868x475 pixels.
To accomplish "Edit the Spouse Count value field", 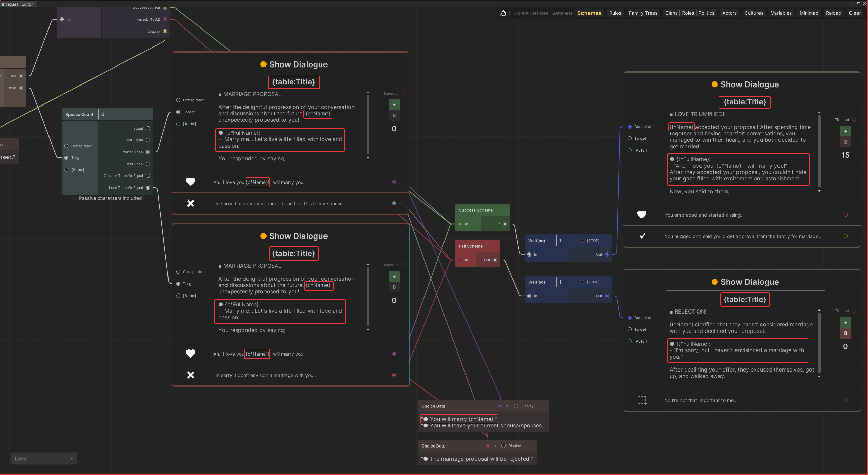I will (125, 114).
